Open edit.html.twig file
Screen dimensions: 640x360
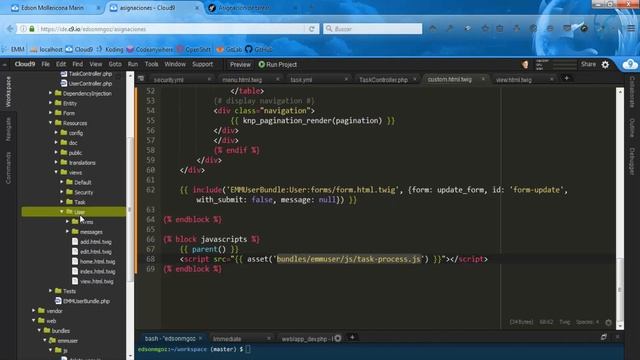pyautogui.click(x=96, y=251)
